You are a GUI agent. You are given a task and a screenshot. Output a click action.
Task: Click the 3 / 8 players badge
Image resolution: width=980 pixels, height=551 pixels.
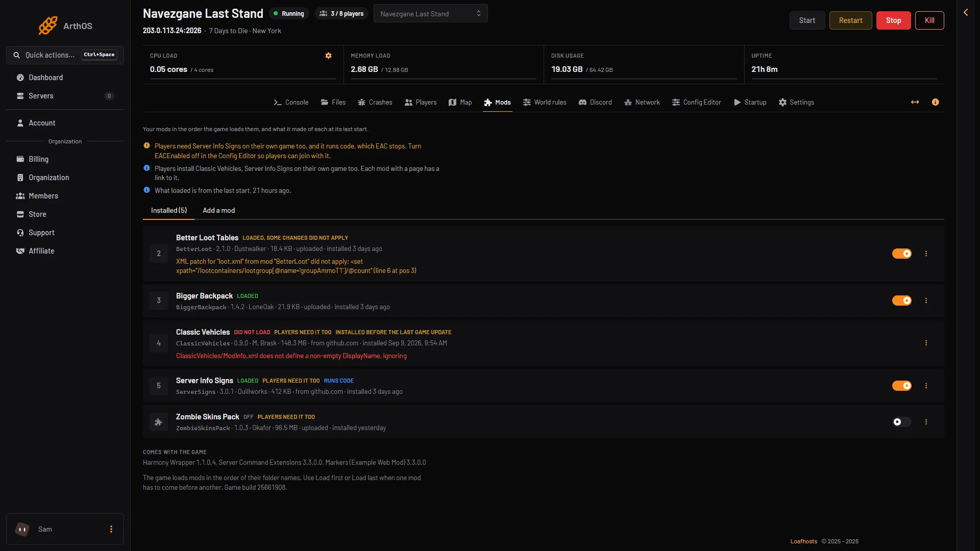click(x=341, y=14)
